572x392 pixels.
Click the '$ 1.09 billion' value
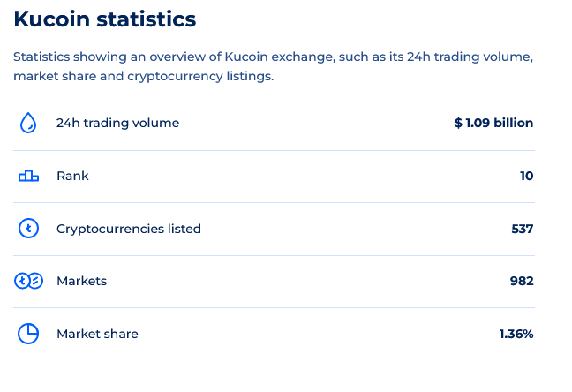[494, 123]
